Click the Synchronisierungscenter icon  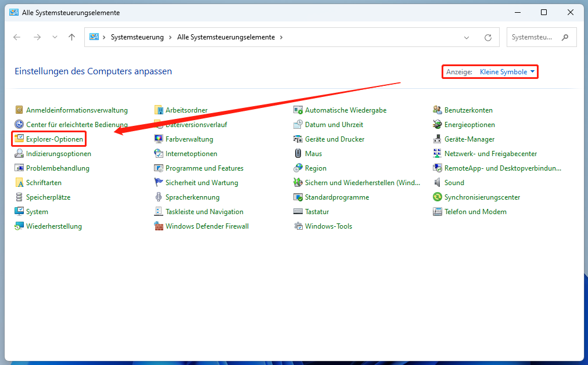(x=438, y=197)
